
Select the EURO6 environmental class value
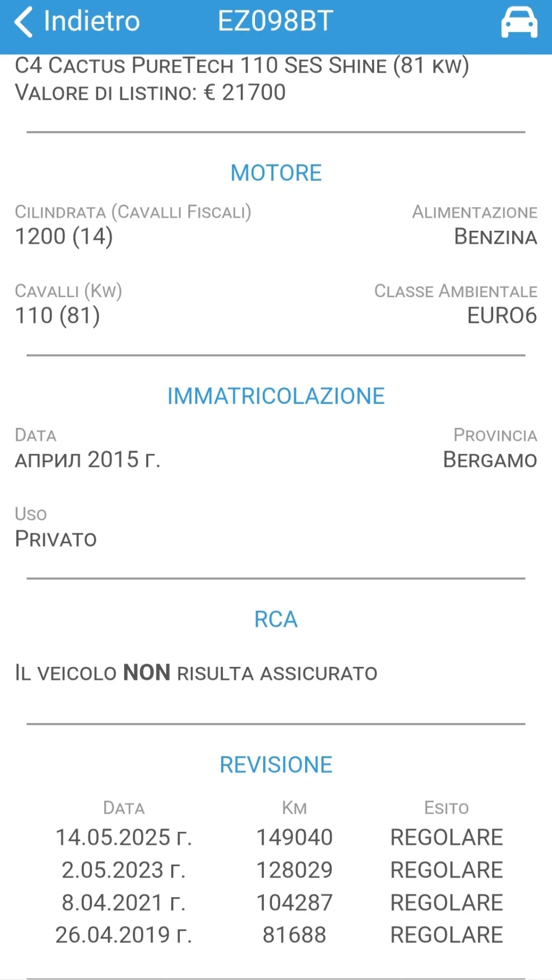(x=502, y=316)
